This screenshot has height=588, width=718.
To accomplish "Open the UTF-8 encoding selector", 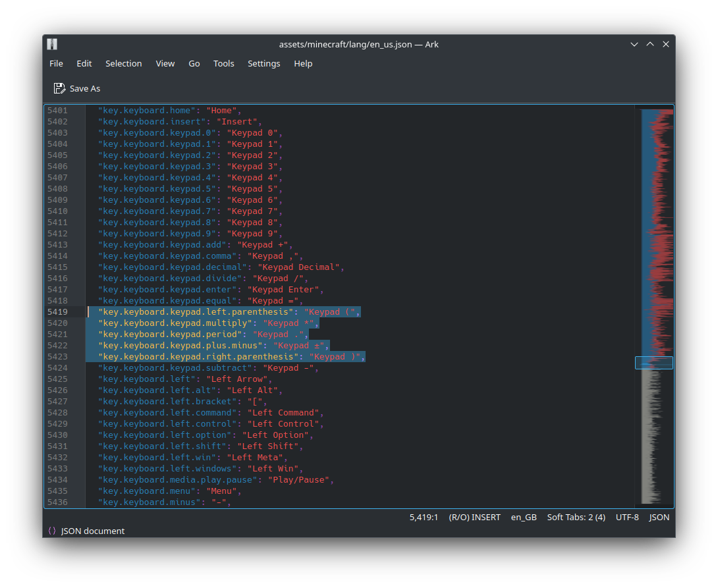I will tap(627, 517).
